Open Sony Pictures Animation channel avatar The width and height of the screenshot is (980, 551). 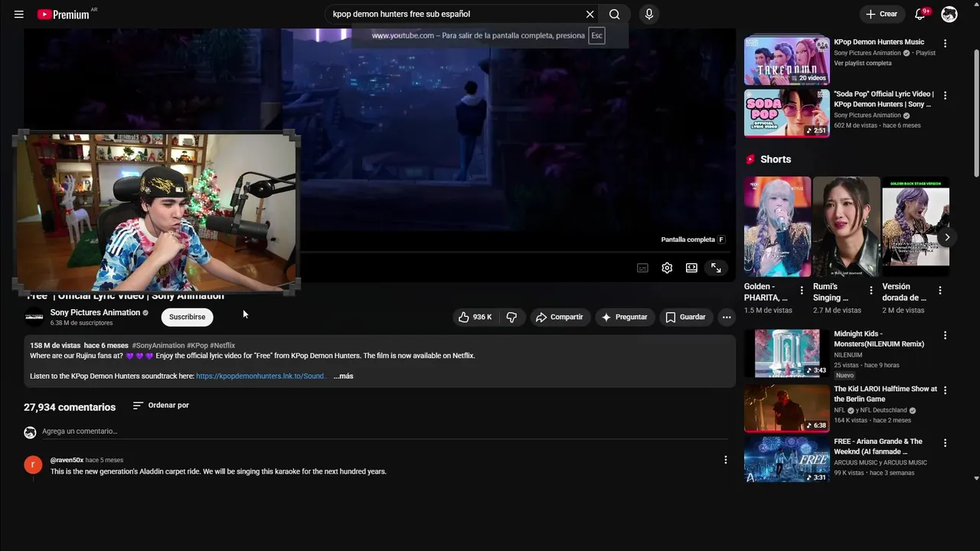[x=34, y=317]
